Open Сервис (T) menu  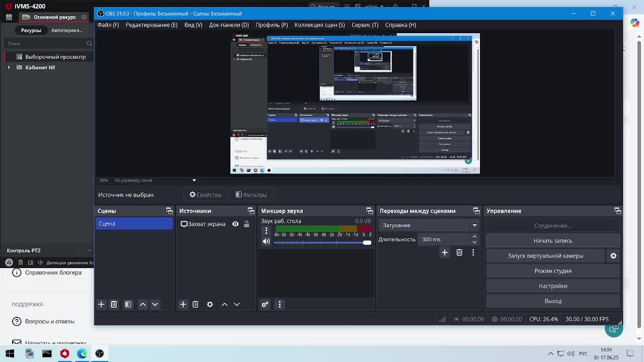365,25
